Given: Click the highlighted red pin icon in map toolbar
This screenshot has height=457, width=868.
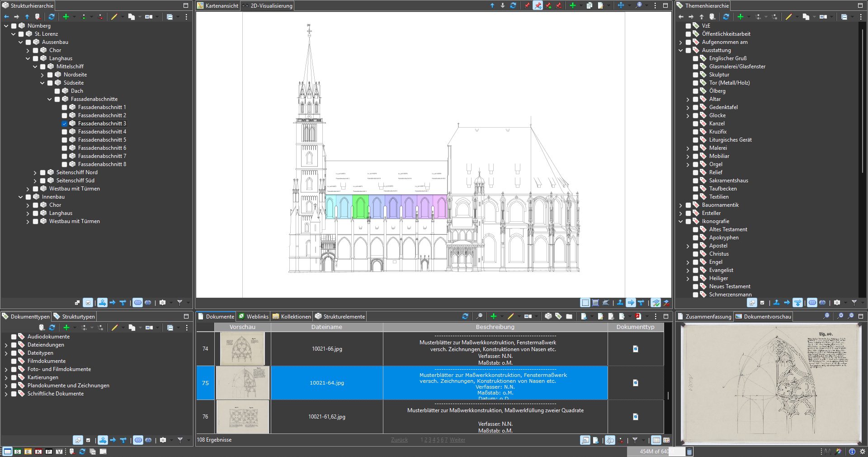Looking at the screenshot, I should pos(538,5).
